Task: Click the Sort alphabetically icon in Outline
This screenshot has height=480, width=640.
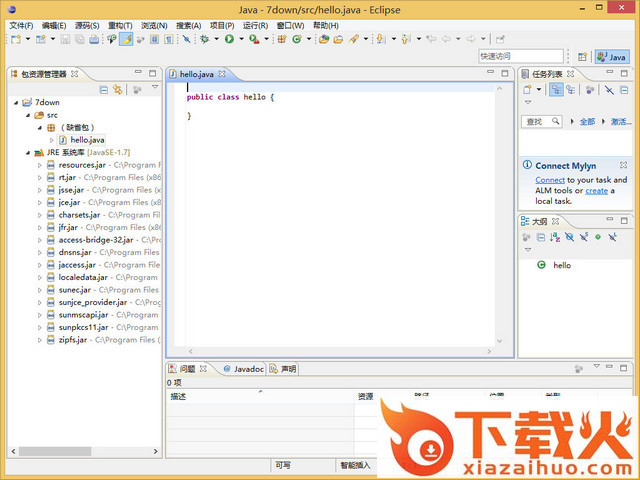Action: click(555, 237)
